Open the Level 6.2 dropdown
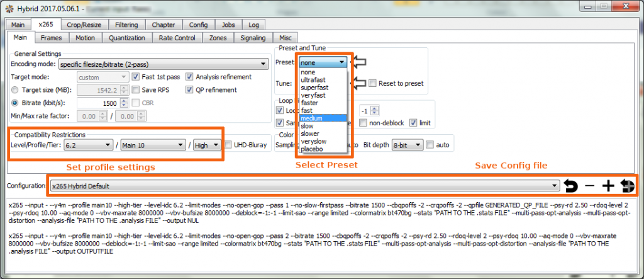 coord(88,145)
